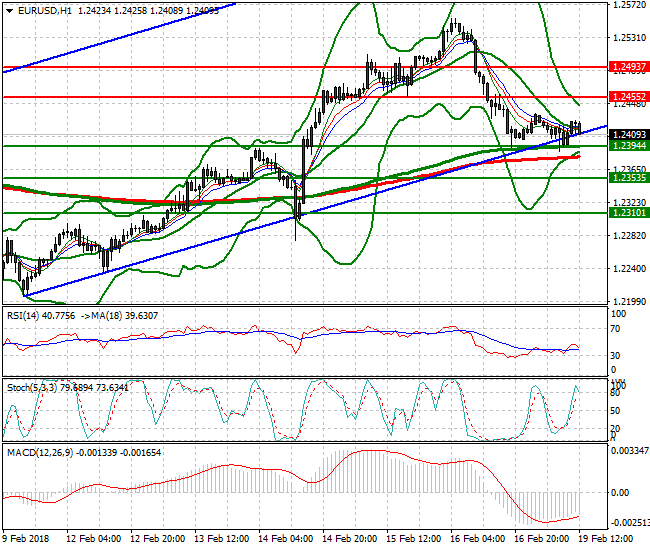Select the red 1.24552 price level tag
Viewport: 650px width, 550px height.
tap(629, 97)
